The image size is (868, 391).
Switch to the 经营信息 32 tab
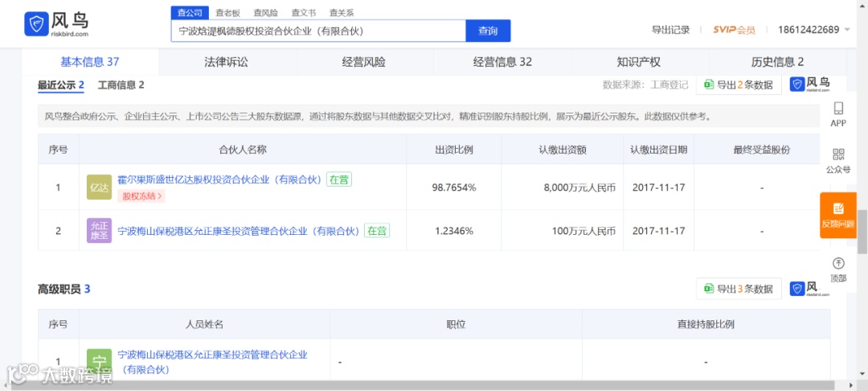(502, 62)
